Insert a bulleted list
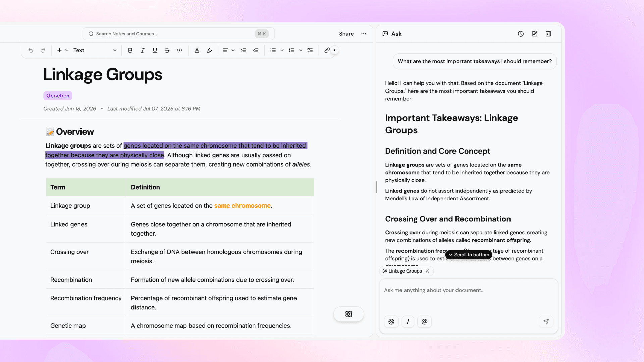The width and height of the screenshot is (644, 362). point(273,50)
